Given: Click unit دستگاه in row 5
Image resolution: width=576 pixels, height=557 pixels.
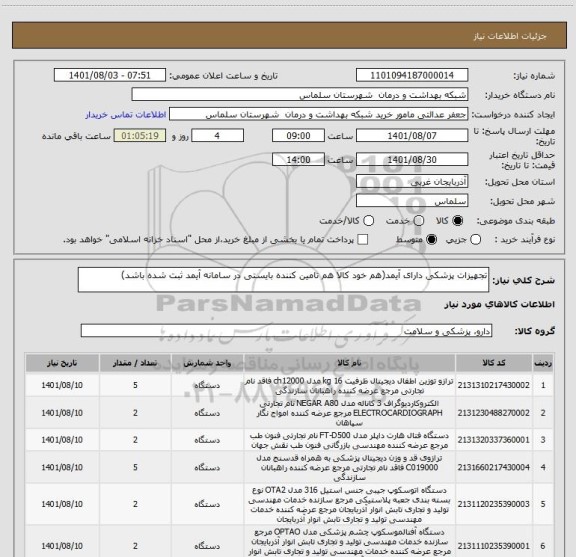Looking at the screenshot, I should 207,504.
